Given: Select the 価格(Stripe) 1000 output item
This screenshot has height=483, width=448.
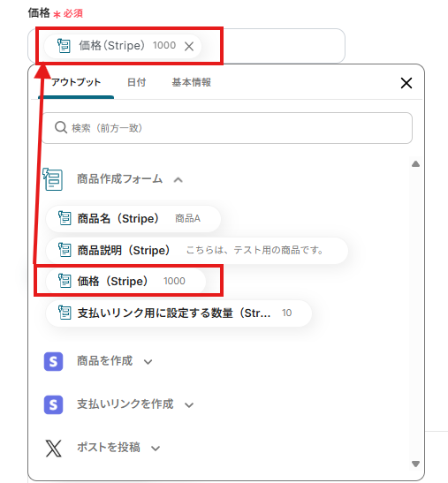Looking at the screenshot, I should coord(125,281).
